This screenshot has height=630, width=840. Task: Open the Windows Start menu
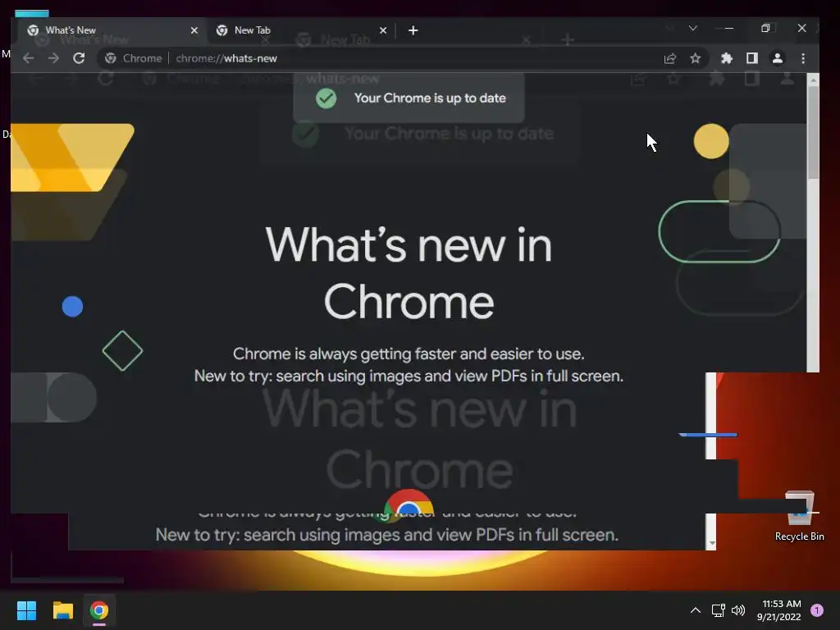pos(26,610)
